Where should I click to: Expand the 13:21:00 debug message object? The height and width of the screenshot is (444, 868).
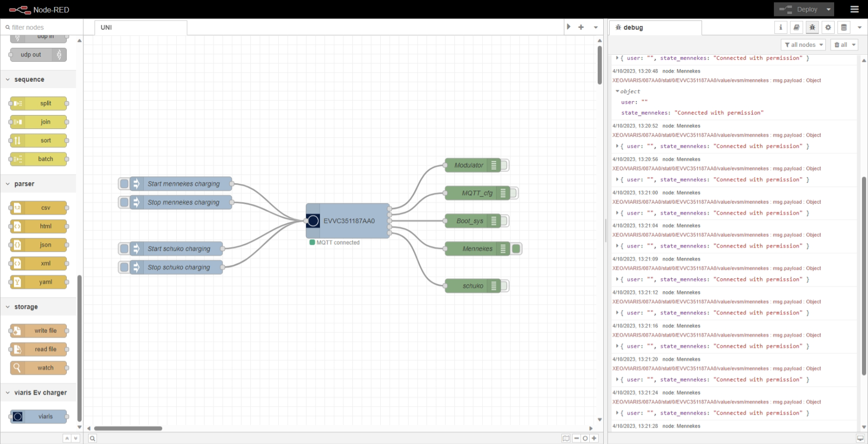618,213
